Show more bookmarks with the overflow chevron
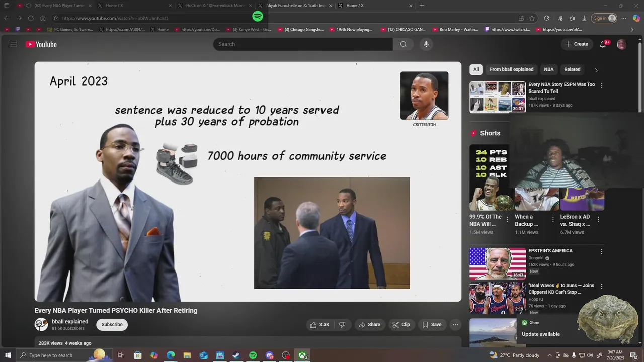 coord(632,29)
